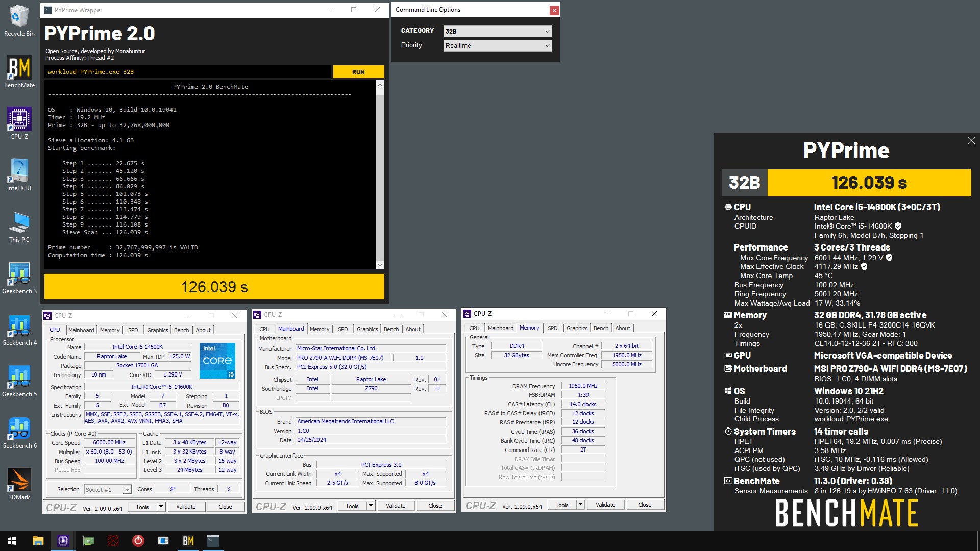
Task: Open About tab in right CPU-Z window
Action: 623,328
